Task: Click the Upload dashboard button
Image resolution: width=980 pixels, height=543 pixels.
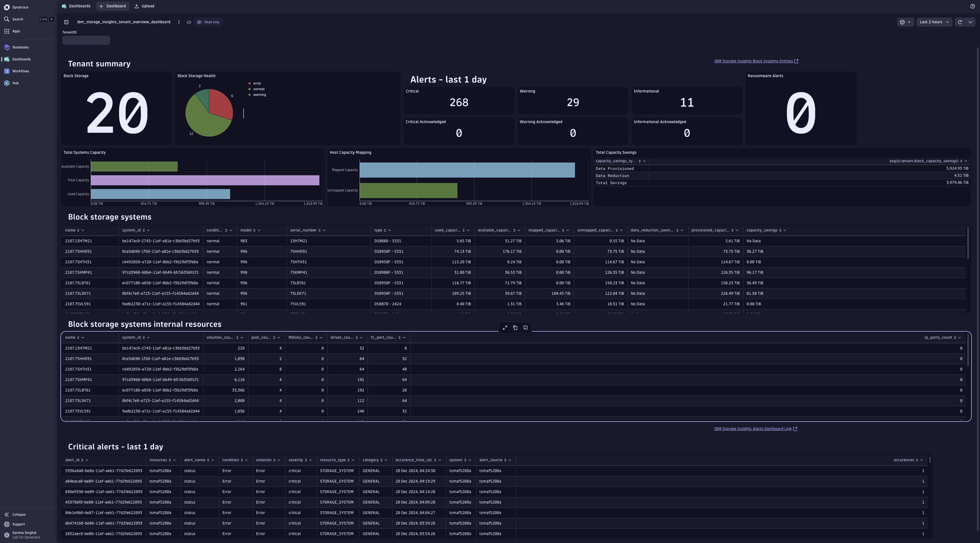Action: (x=145, y=6)
